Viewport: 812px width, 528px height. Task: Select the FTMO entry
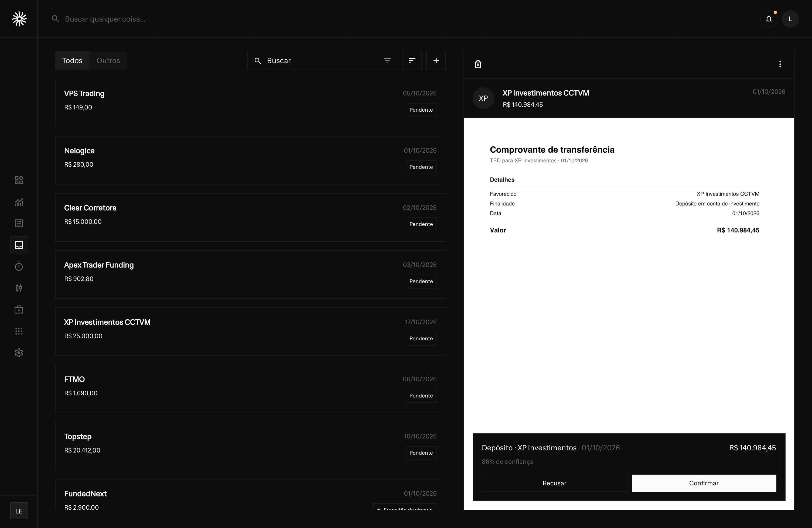coord(250,389)
